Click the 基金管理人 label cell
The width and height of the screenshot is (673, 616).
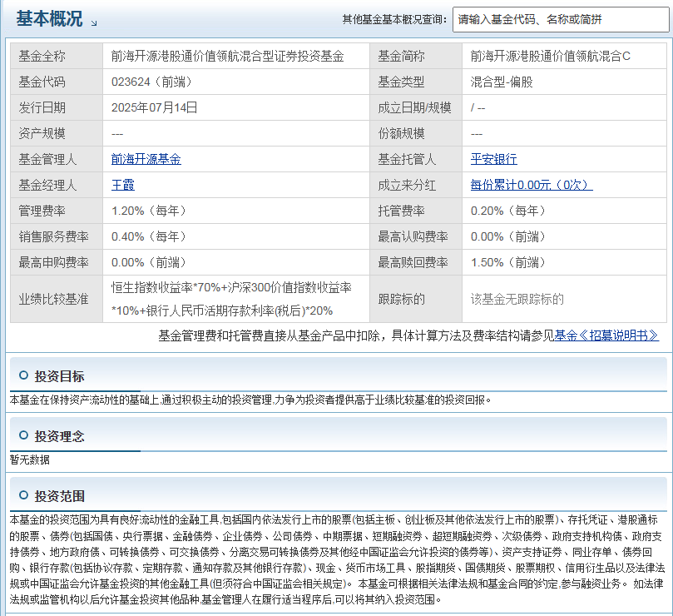click(x=57, y=159)
